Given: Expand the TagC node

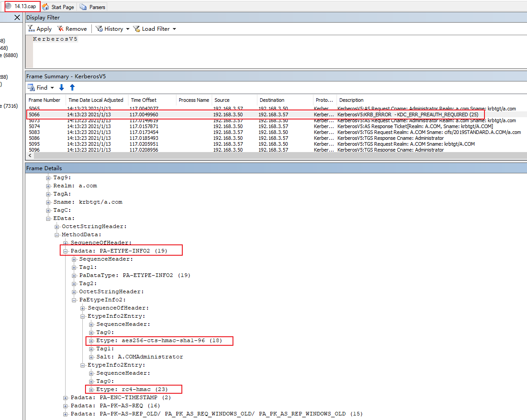Looking at the screenshot, I should [x=48, y=210].
